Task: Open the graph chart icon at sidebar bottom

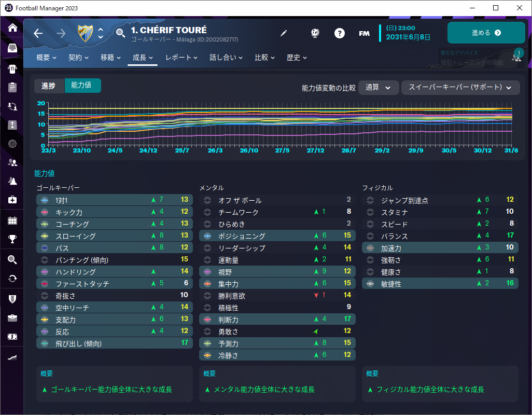Action: (12, 357)
